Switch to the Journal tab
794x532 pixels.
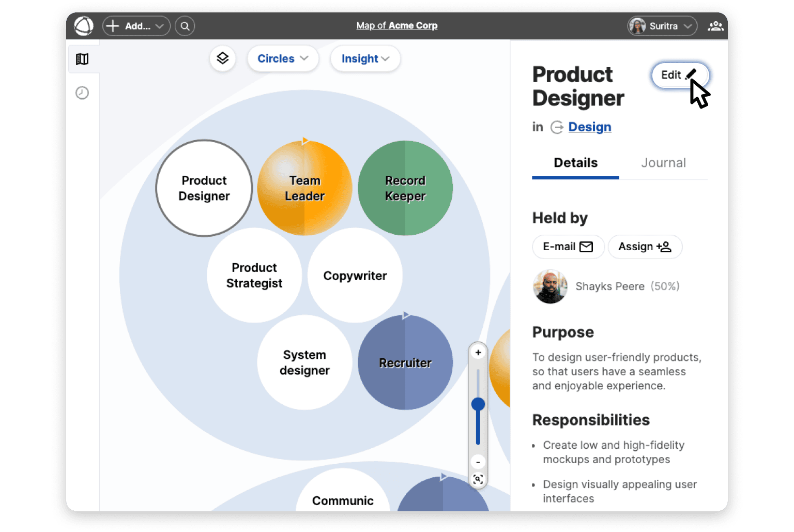663,163
